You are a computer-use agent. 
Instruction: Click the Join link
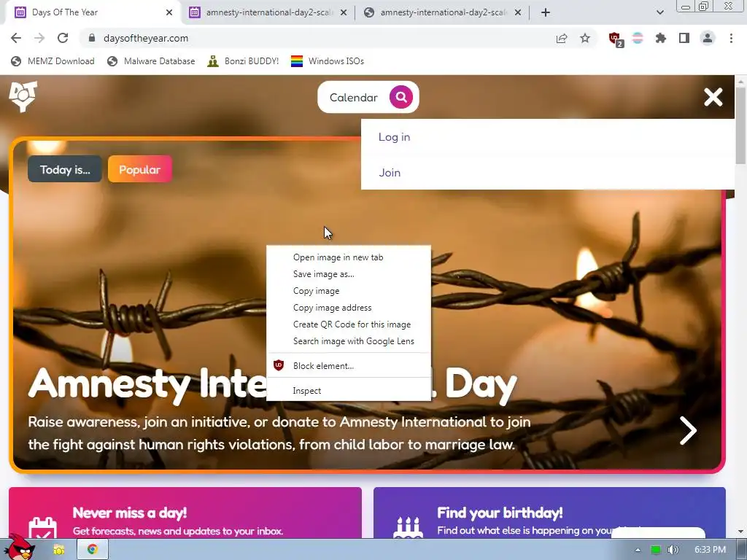pos(390,173)
